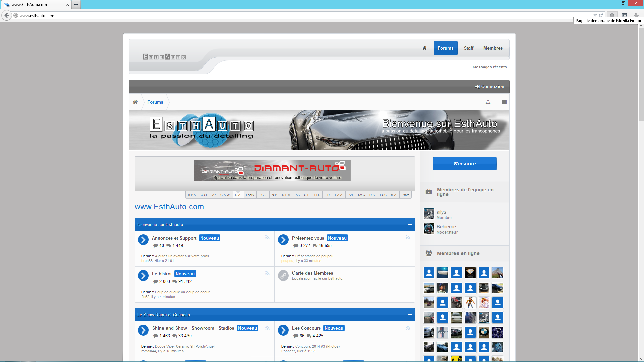This screenshot has width=644, height=362.
Task: Open RSS feed for Présentez-vous
Action: (408, 238)
